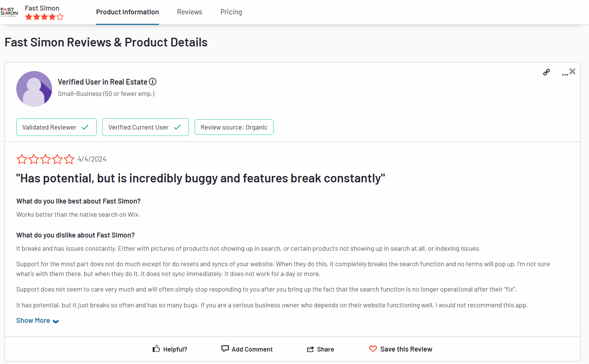Click the question 'What do you dislike about Fast Simon?'
This screenshot has width=589, height=364.
75,235
